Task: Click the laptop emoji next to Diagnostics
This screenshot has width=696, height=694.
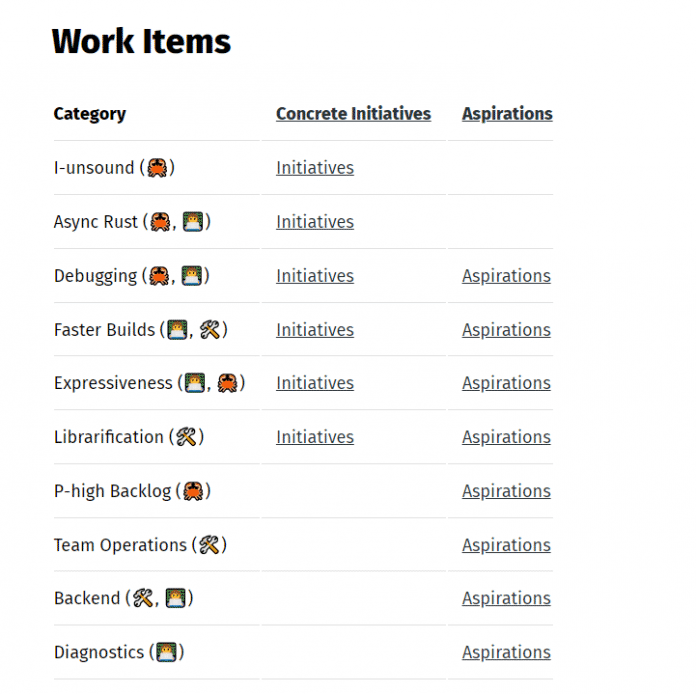Action: [166, 652]
